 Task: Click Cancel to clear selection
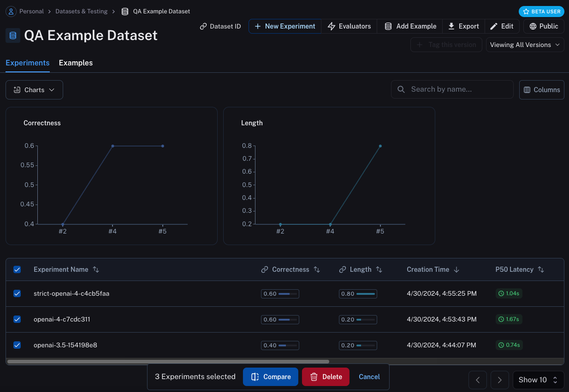[x=369, y=377]
